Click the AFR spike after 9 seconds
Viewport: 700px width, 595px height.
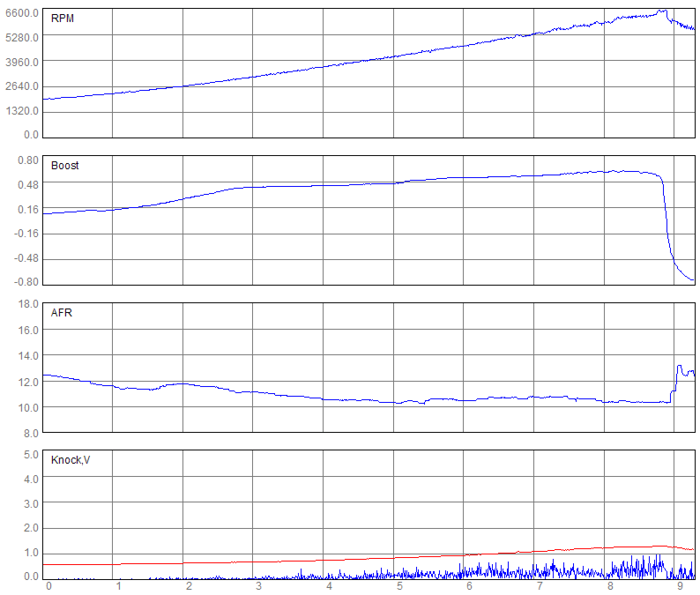point(680,368)
